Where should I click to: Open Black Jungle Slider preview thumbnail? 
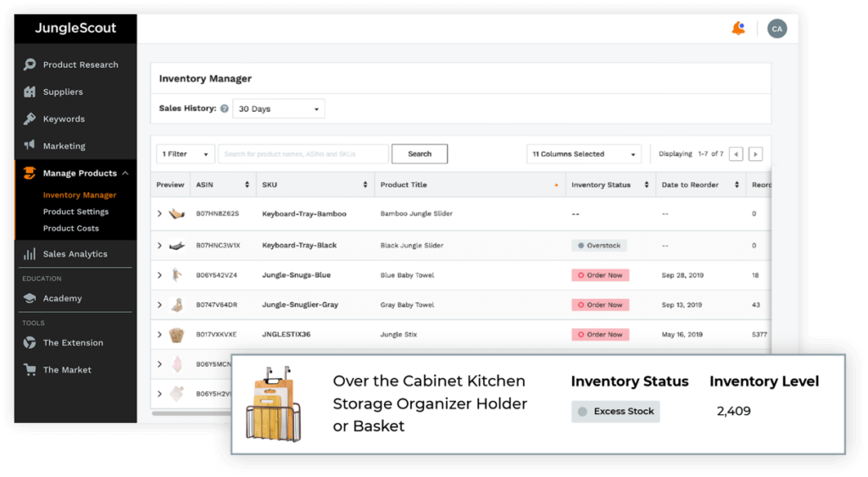click(x=176, y=245)
